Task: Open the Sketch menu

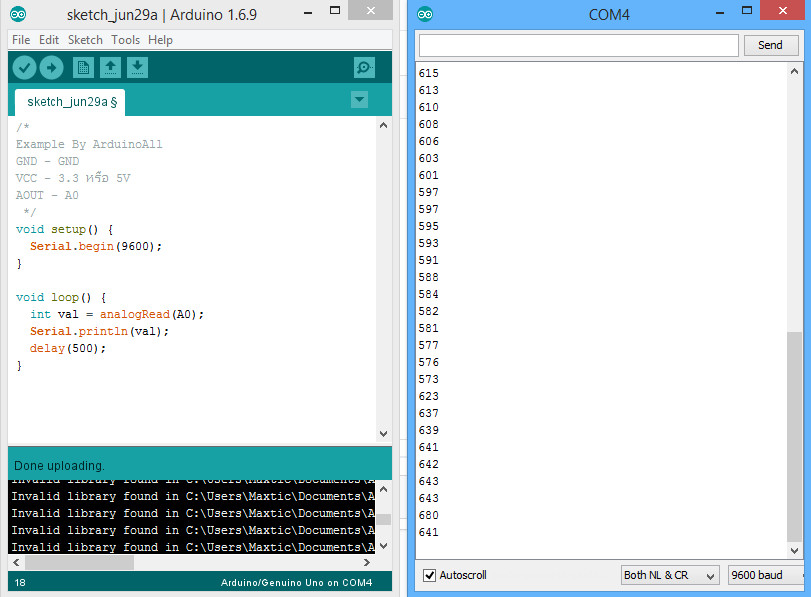Action: [85, 40]
